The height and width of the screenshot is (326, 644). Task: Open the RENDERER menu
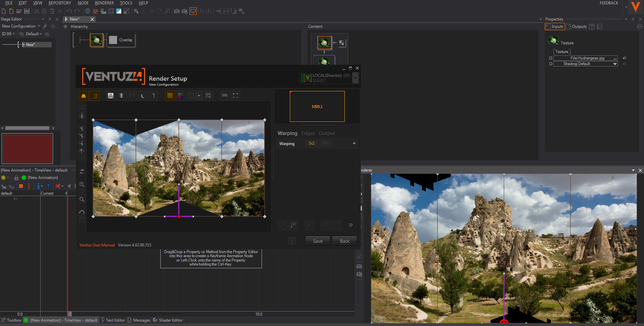coord(104,3)
